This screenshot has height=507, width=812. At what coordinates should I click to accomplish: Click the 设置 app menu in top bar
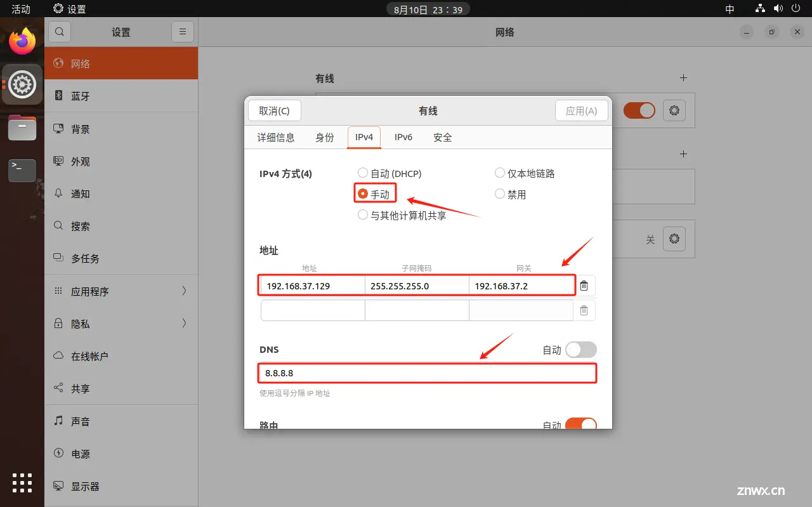[x=70, y=9]
